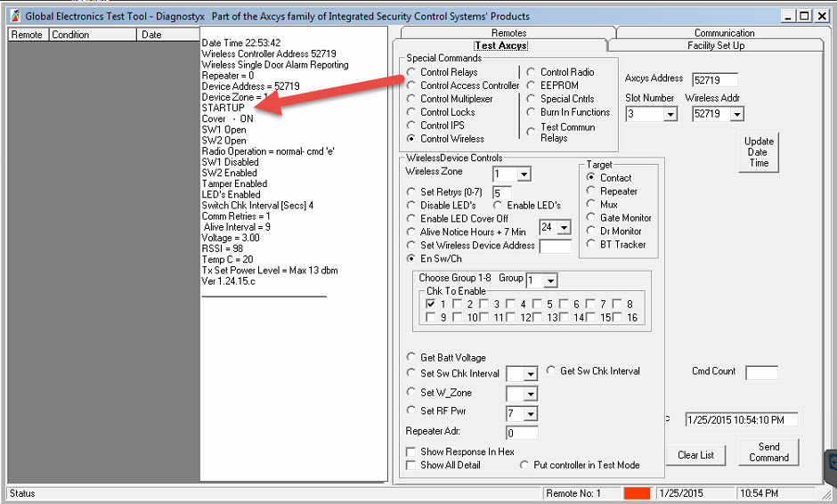Open the Test Axcys tab
This screenshot has width=837, height=504.
[x=500, y=46]
